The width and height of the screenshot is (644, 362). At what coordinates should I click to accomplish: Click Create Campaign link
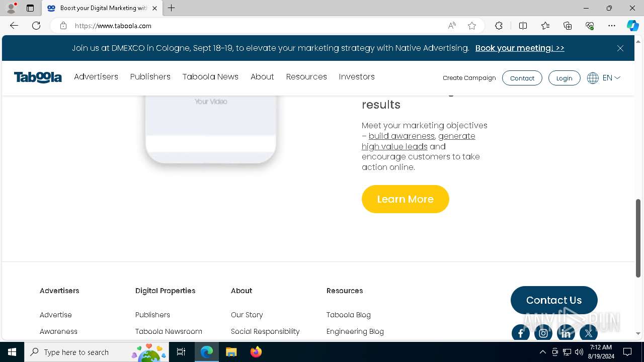pos(469,78)
